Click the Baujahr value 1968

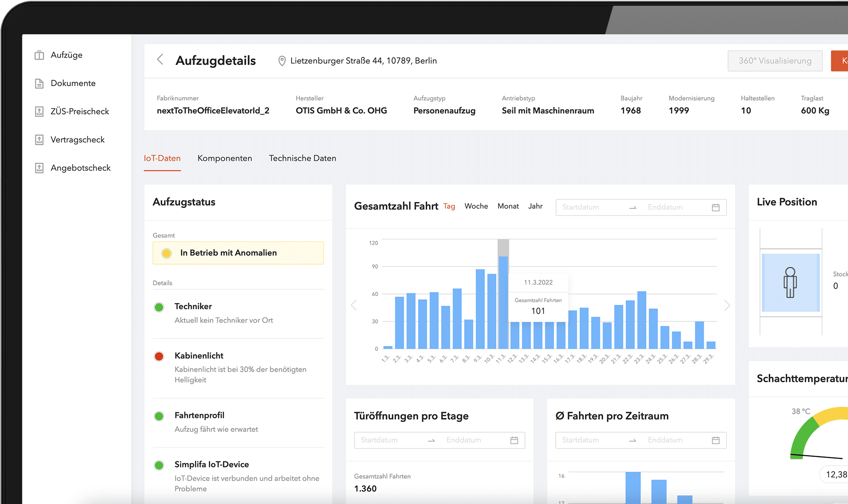(631, 111)
